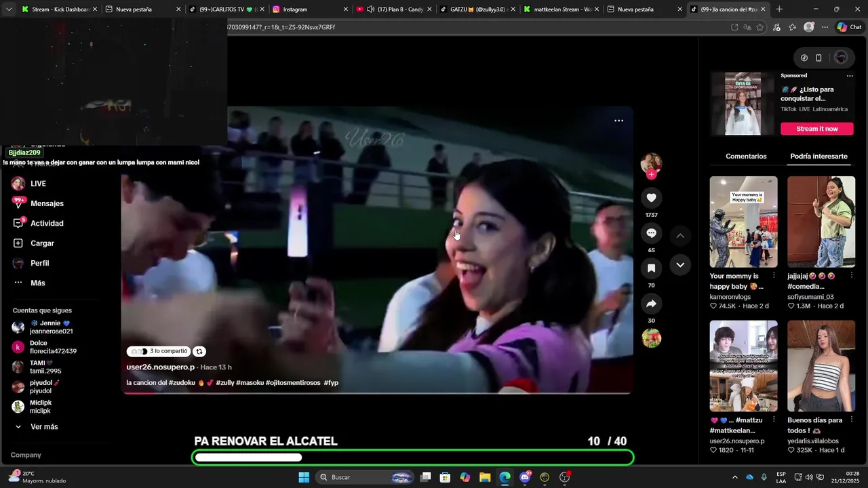Bookmark the video with the save icon
The image size is (868, 488).
click(651, 268)
